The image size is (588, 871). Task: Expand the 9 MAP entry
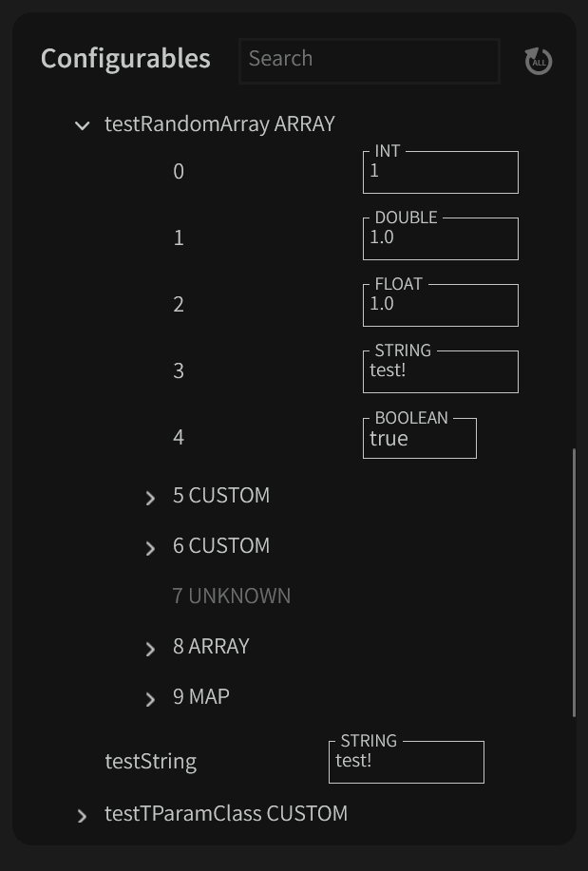click(x=150, y=699)
